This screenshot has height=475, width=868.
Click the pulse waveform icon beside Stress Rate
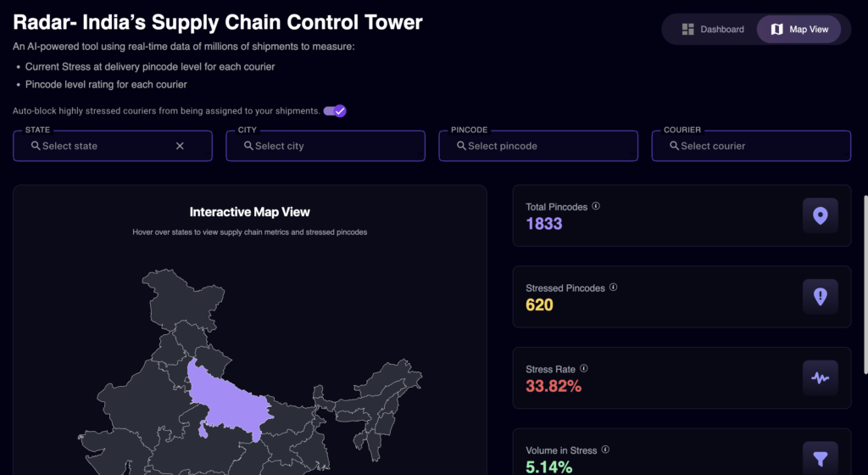[820, 378]
